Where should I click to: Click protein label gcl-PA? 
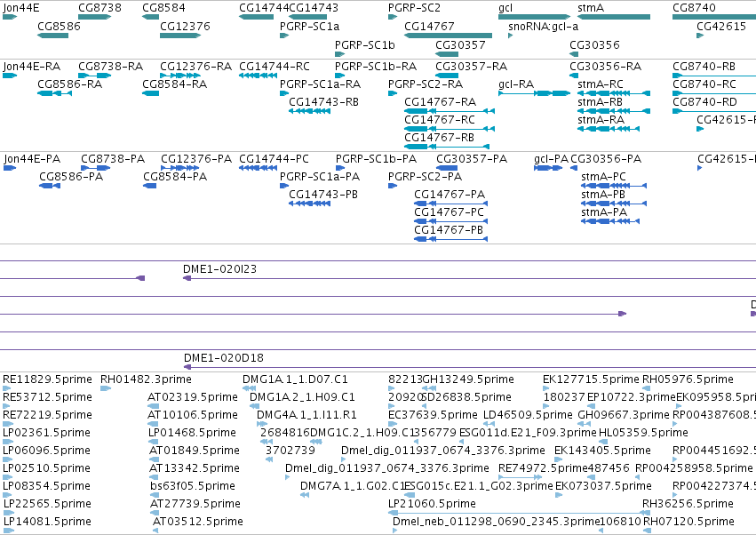[x=551, y=159]
